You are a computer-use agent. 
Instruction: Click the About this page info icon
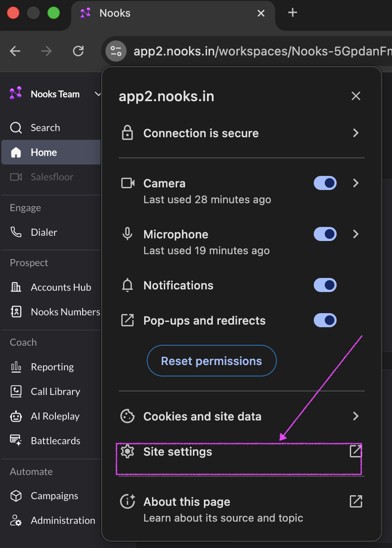(x=127, y=501)
